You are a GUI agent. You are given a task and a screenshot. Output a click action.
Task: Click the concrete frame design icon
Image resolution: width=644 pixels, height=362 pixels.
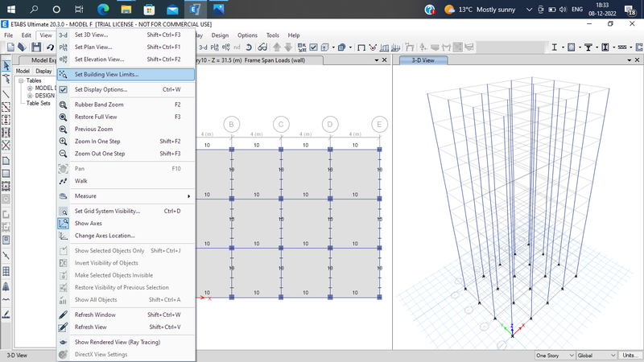click(x=572, y=47)
